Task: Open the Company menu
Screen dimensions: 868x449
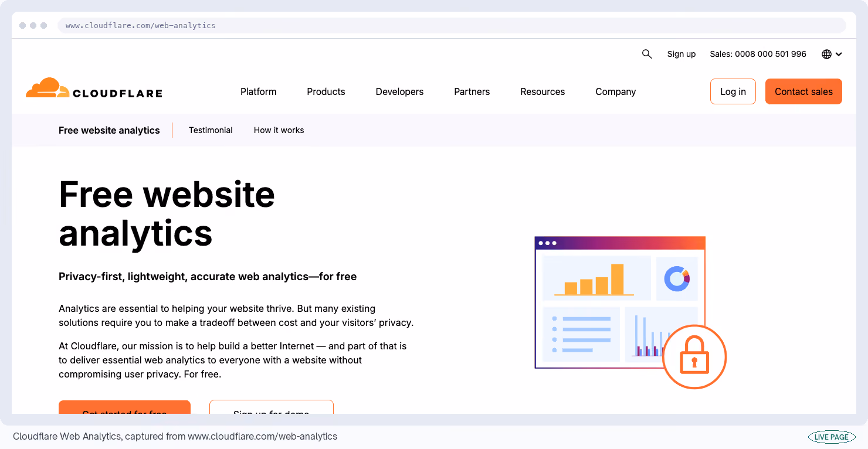Action: click(615, 91)
